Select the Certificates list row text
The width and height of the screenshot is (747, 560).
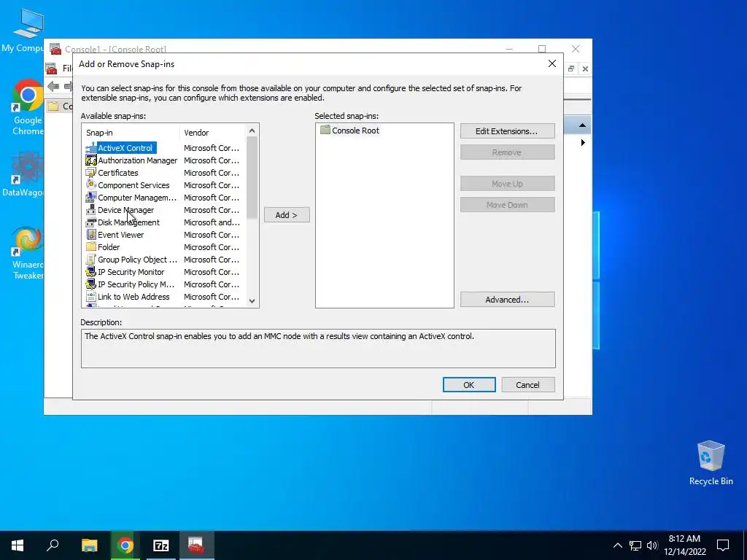point(117,173)
